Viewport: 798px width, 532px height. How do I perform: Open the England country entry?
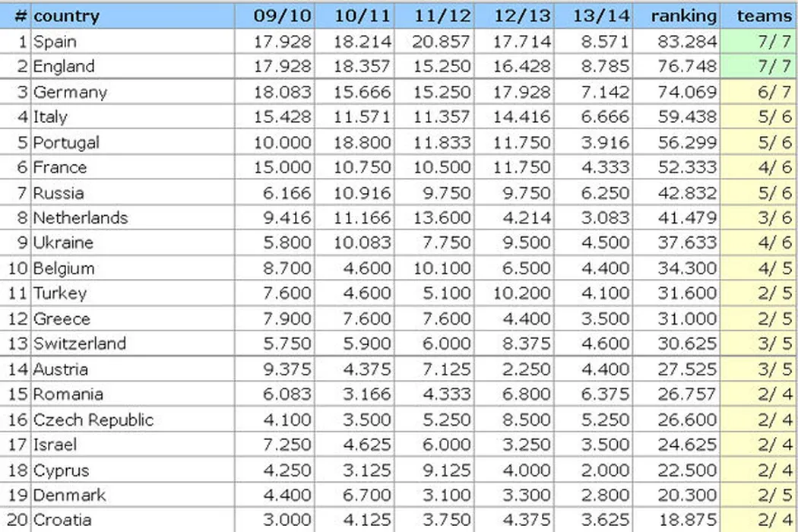[x=64, y=66]
